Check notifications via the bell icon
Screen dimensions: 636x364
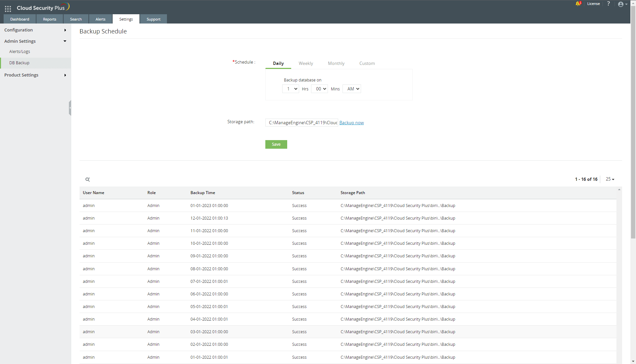(578, 4)
